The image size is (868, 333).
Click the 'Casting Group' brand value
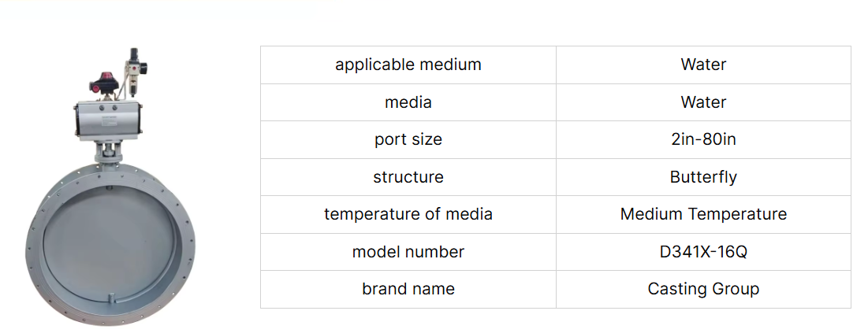pyautogui.click(x=703, y=289)
